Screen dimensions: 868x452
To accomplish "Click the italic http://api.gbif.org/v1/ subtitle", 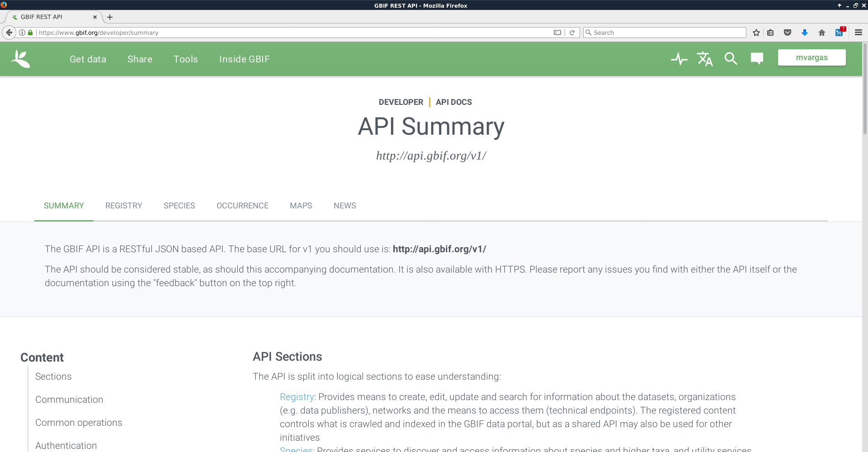I will [x=431, y=156].
